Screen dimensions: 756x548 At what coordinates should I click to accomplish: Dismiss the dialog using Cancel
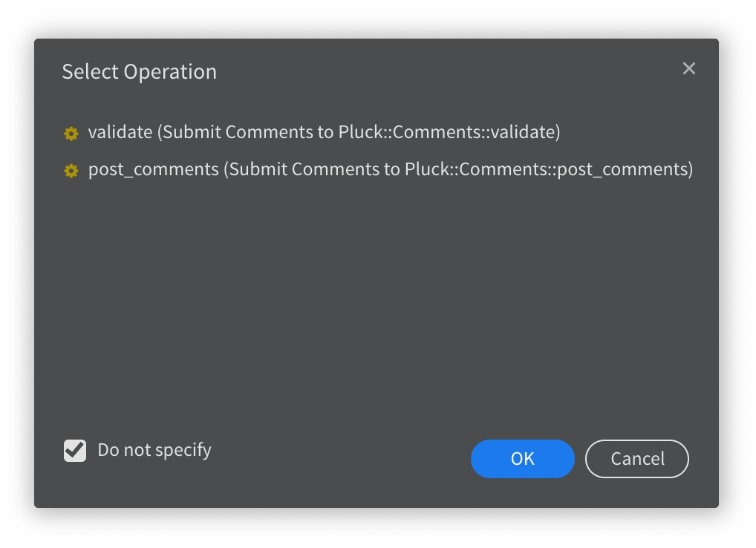click(637, 459)
